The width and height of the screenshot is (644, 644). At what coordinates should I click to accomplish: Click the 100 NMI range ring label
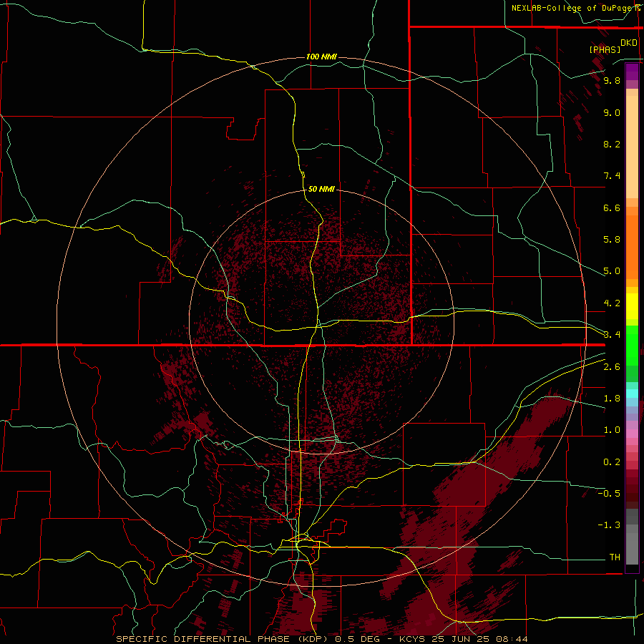[321, 57]
